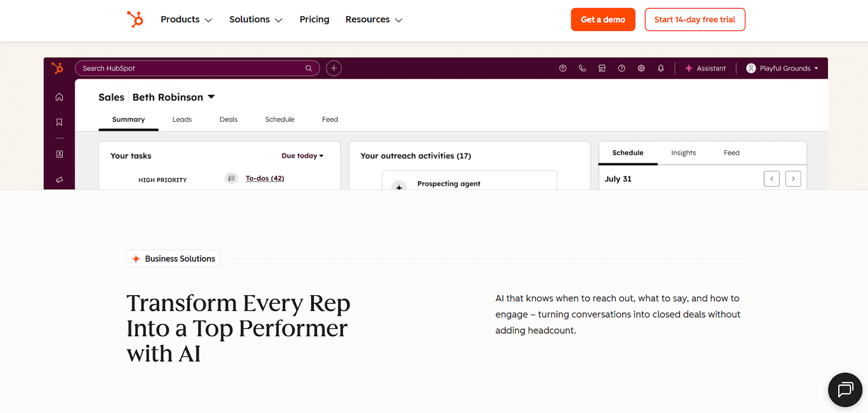Click Your outreach activities (17) heading
This screenshot has width=868, height=413.
(x=416, y=156)
